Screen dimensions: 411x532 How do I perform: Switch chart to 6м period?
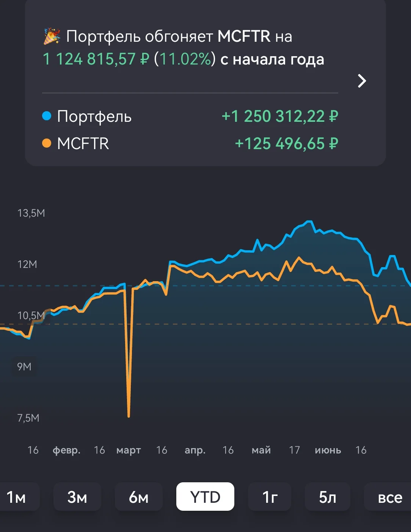click(139, 497)
